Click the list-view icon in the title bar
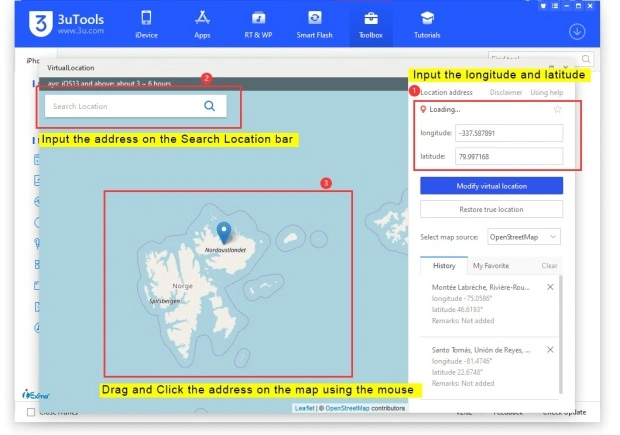The width and height of the screenshot is (620, 435). 555,6
